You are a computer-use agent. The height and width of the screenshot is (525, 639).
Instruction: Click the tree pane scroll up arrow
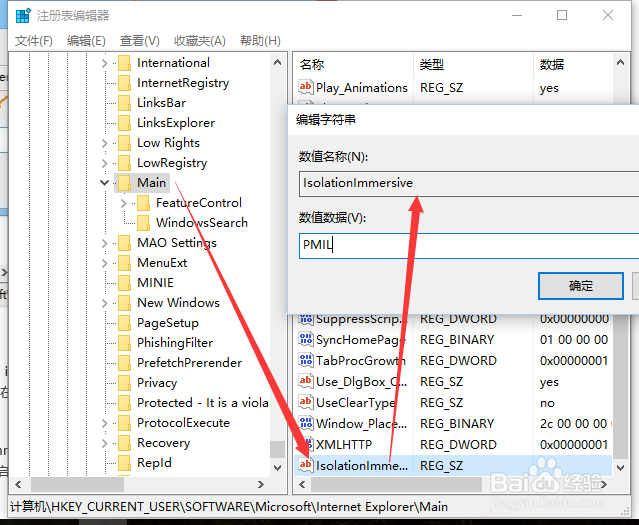pos(278,62)
